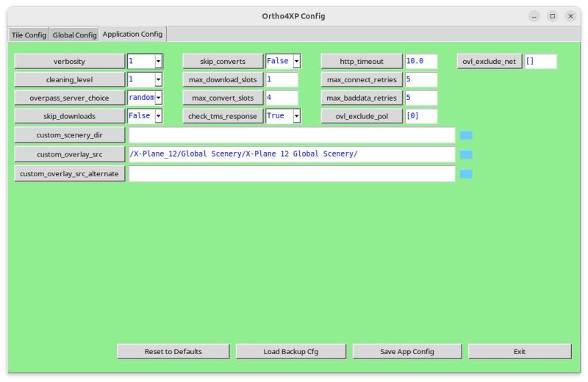The image size is (588, 382).
Task: Click Reset to Defaults button
Action: click(x=173, y=352)
